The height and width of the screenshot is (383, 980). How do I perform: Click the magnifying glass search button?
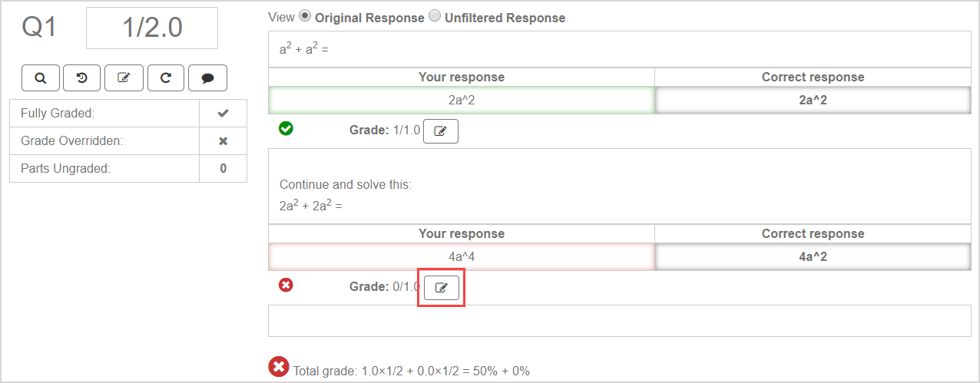click(x=41, y=78)
